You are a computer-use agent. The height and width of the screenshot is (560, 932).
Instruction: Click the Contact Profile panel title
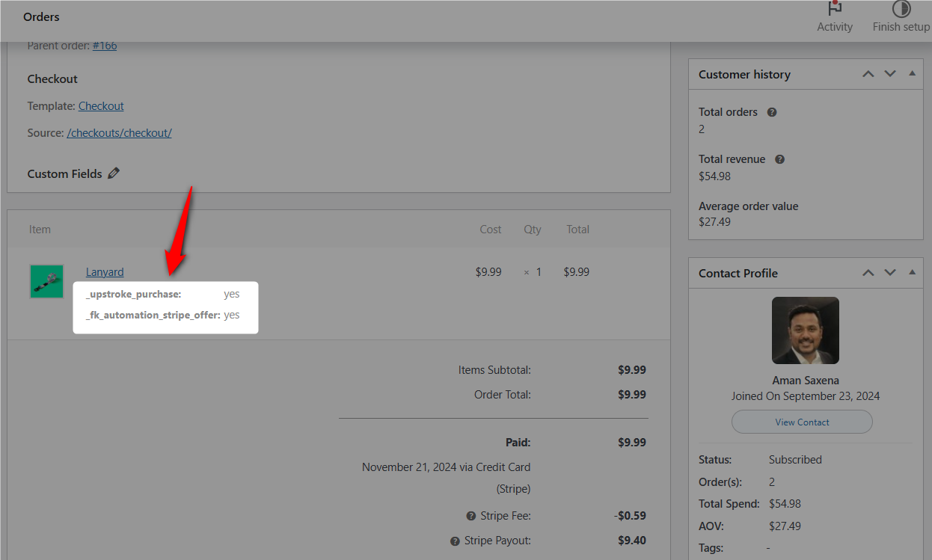[738, 273]
